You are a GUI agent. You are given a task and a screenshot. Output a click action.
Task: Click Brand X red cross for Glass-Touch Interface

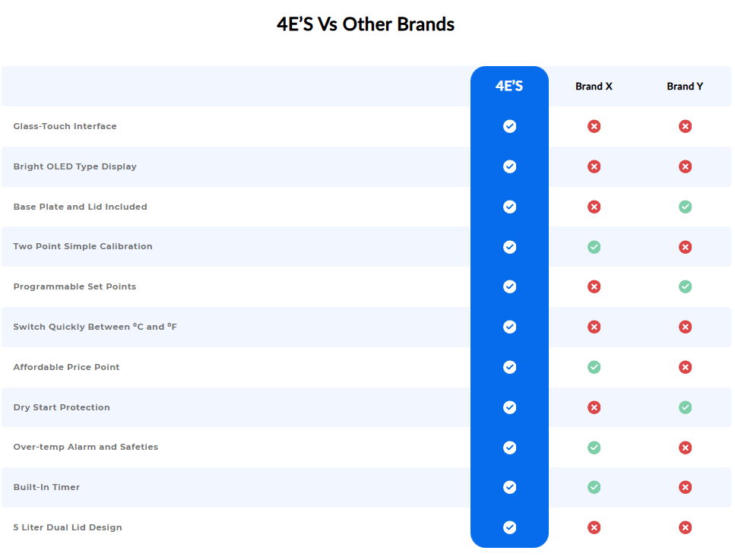click(x=594, y=126)
